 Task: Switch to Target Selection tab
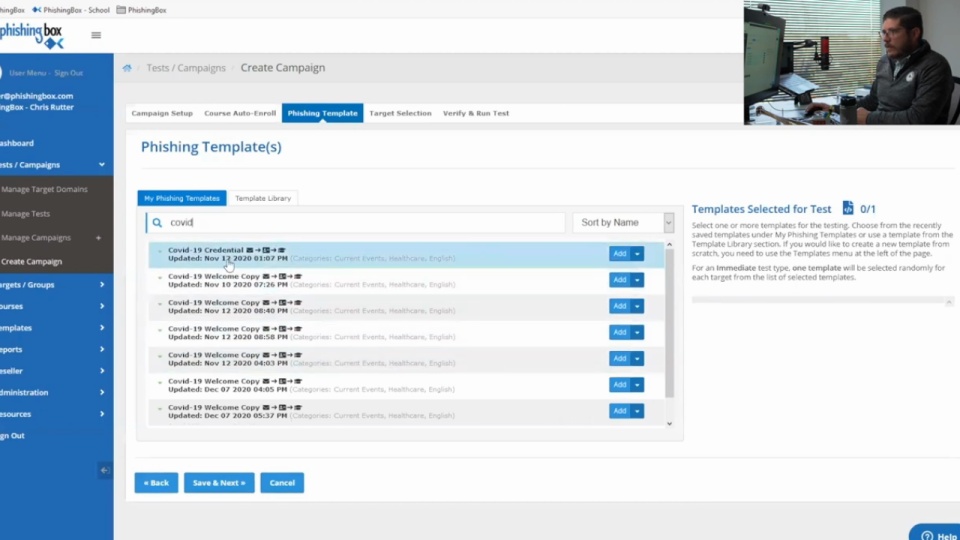(400, 113)
